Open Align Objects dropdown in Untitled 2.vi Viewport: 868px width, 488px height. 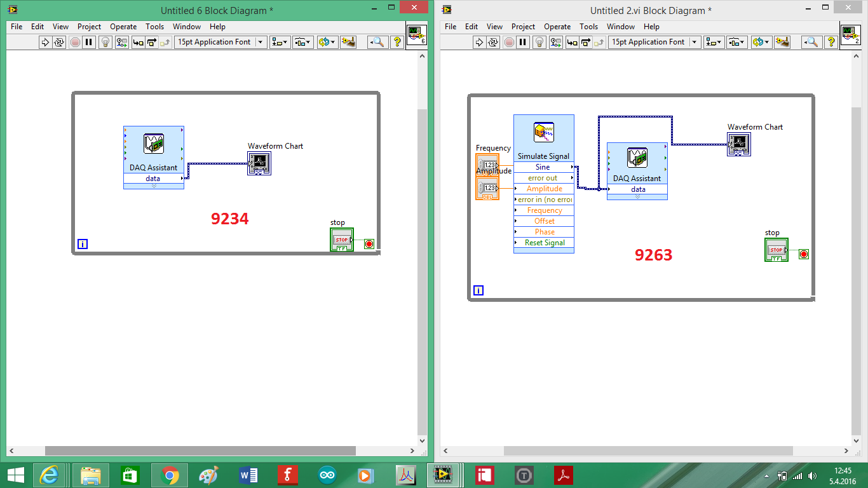tap(714, 42)
